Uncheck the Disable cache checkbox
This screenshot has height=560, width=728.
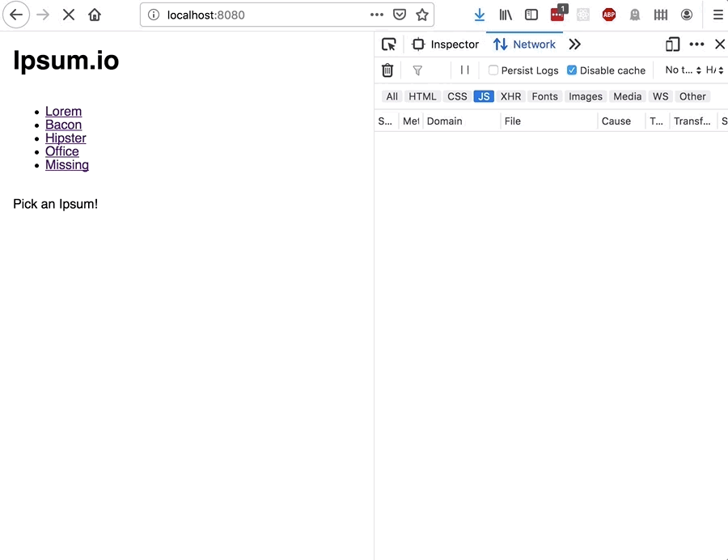(572, 70)
